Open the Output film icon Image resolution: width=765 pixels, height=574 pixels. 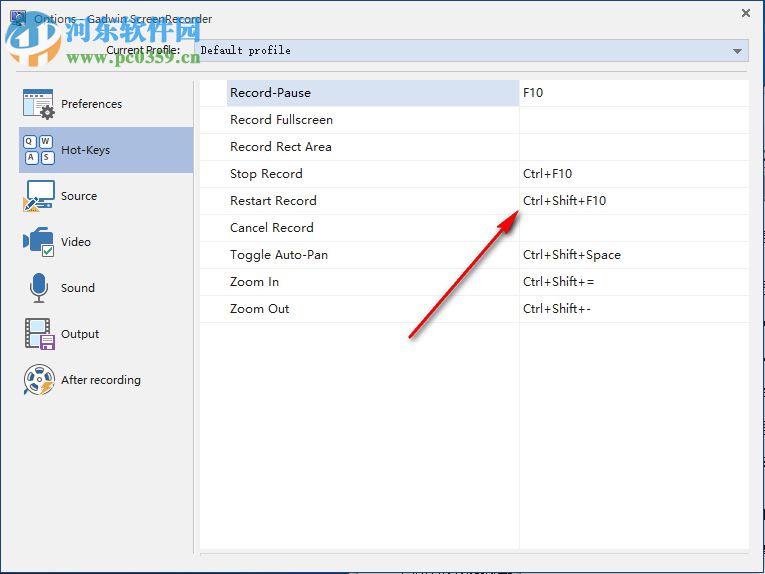point(40,334)
